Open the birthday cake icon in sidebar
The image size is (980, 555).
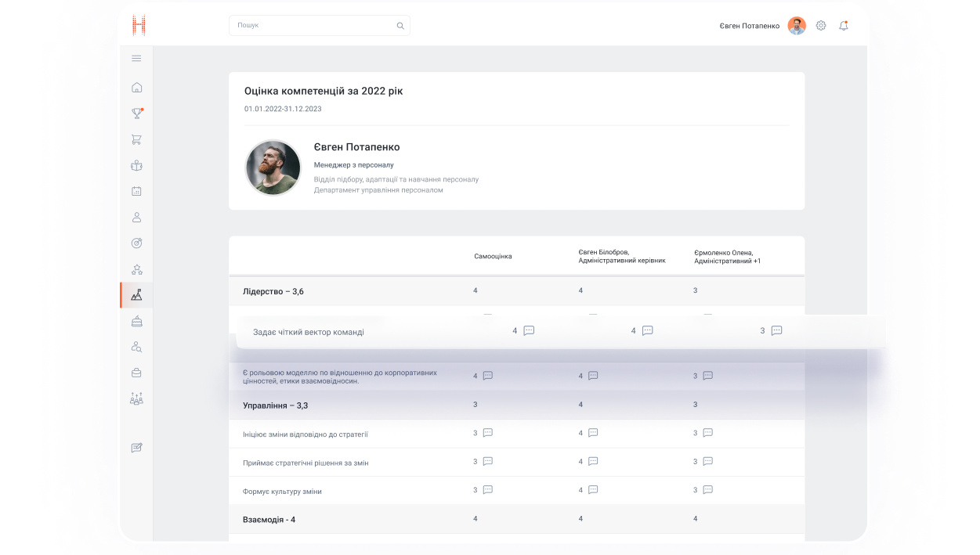pyautogui.click(x=137, y=321)
